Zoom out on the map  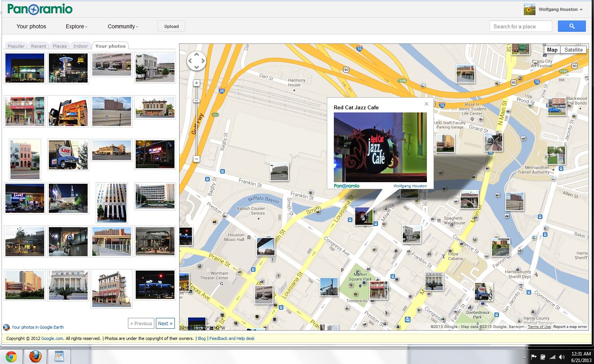click(x=197, y=159)
